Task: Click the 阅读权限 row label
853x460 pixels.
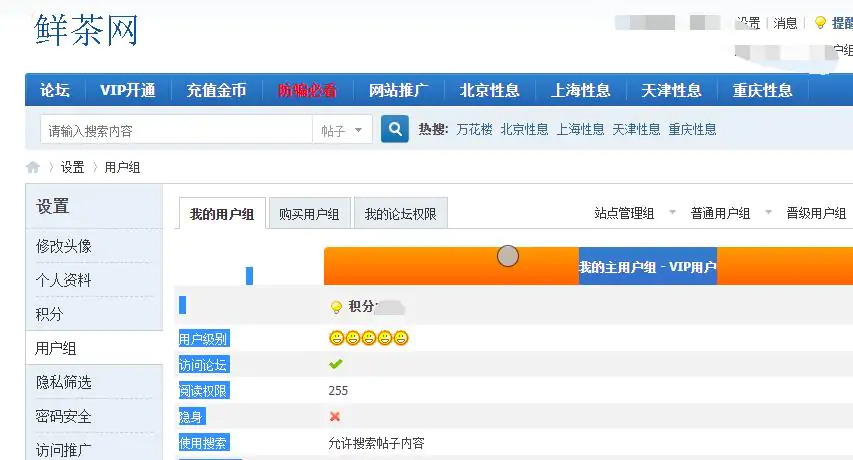Action: point(204,390)
